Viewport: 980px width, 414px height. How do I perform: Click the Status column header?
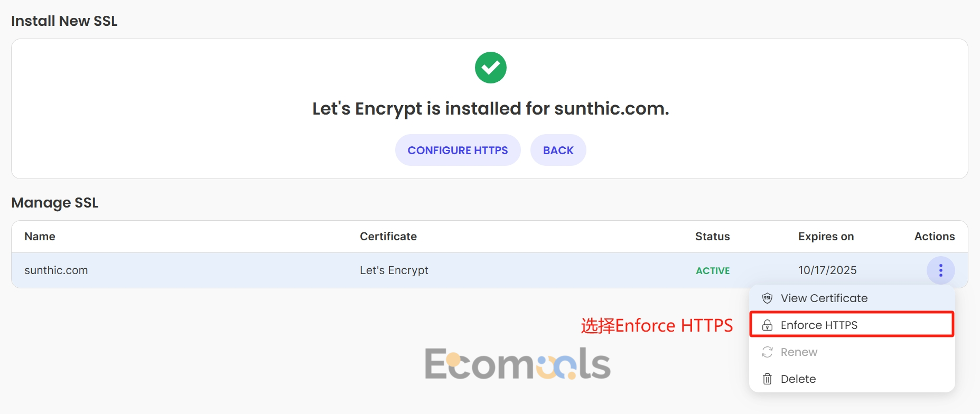(712, 237)
